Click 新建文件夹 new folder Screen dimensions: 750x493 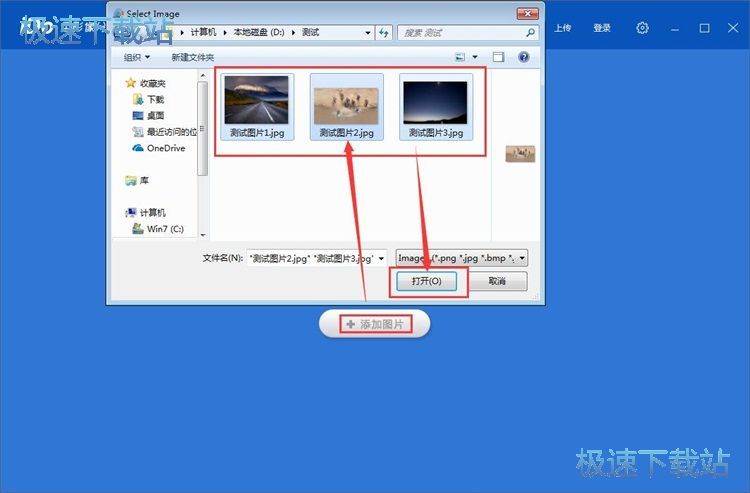pyautogui.click(x=192, y=57)
